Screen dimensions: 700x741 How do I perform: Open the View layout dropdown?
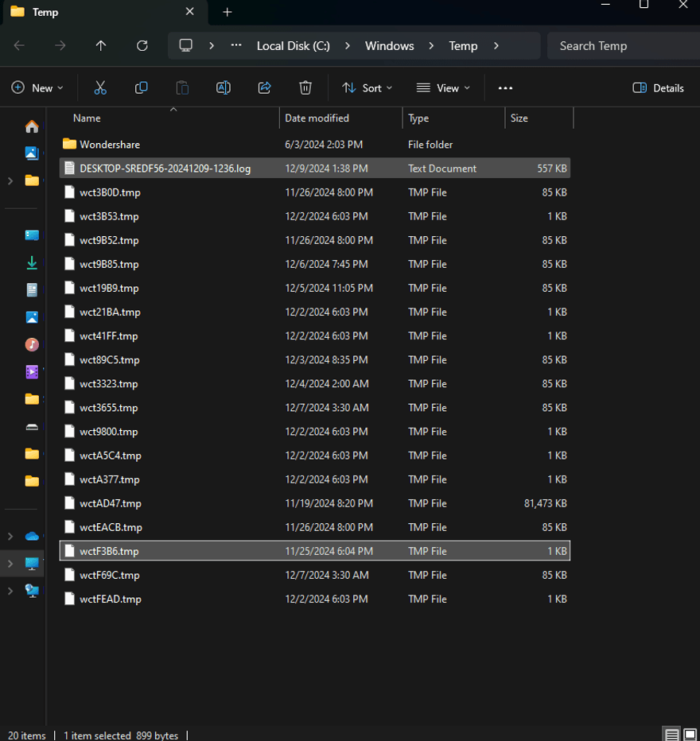click(x=443, y=88)
